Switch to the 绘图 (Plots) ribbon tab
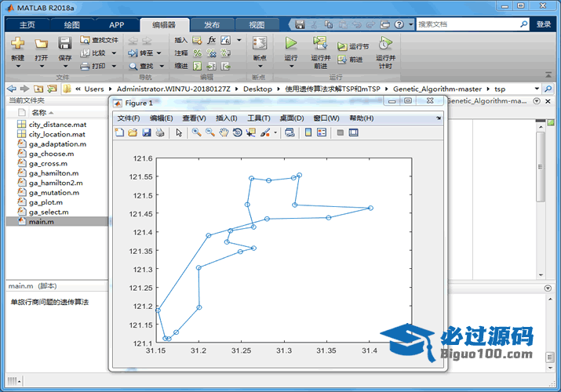Image resolution: width=561 pixels, height=392 pixels. (71, 25)
